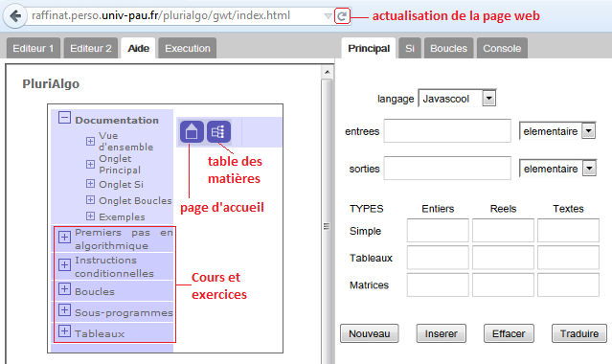Click the Inserer button
612x364 pixels.
coord(442,333)
